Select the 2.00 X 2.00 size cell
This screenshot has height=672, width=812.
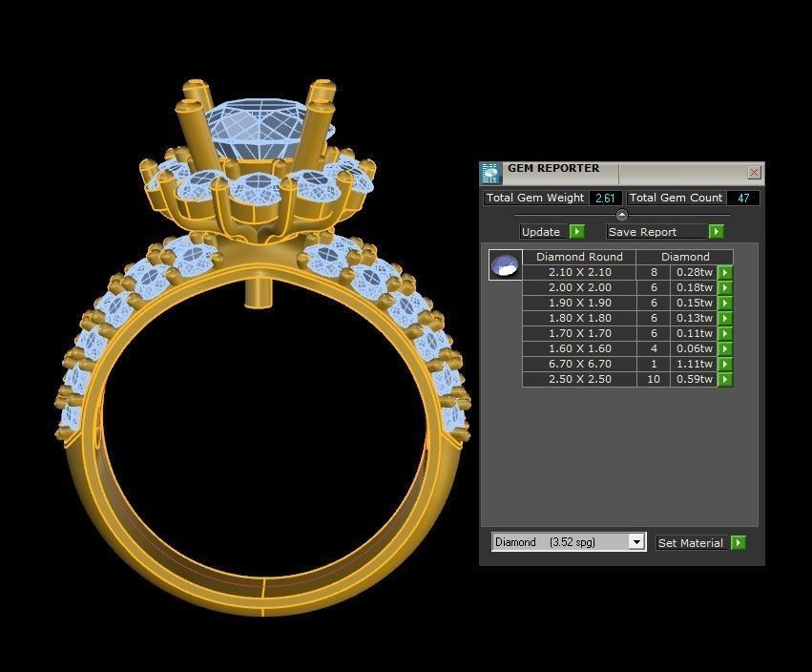579,287
